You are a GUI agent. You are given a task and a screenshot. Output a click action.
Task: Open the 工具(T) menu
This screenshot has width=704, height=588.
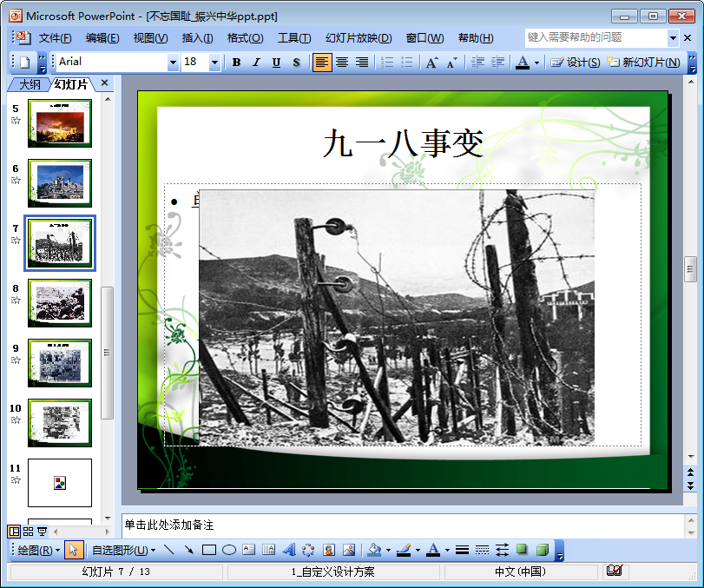pos(294,38)
